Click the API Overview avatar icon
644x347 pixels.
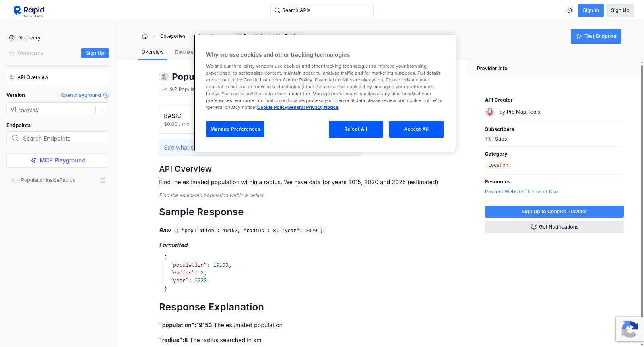click(12, 77)
